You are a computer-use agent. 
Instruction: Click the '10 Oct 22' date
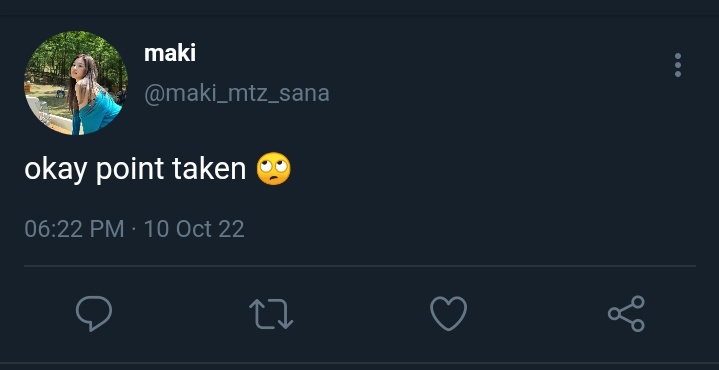point(194,229)
